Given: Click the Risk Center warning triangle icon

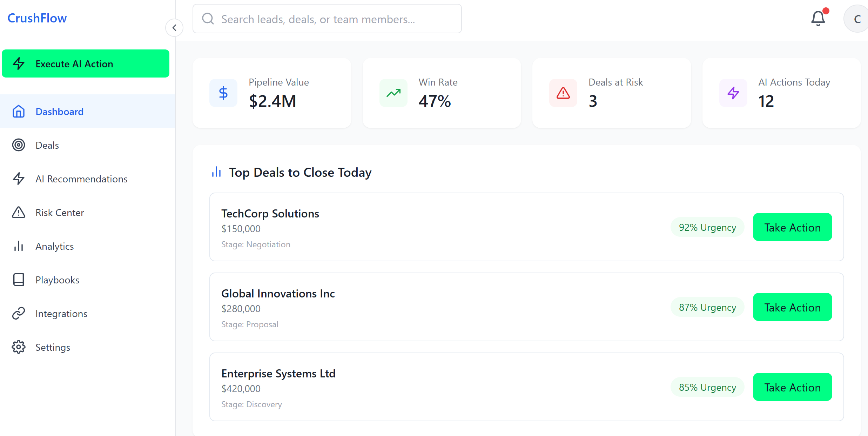Looking at the screenshot, I should tap(18, 212).
